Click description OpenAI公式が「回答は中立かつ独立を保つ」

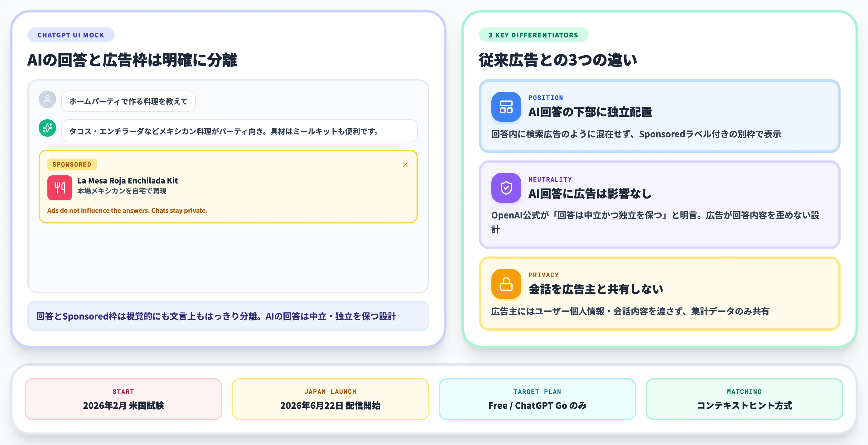[655, 222]
